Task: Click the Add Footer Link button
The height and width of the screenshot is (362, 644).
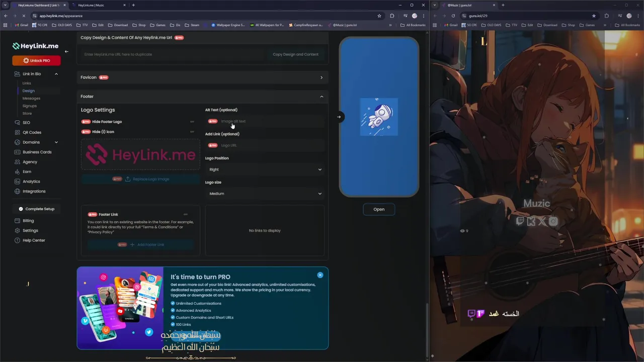Action: coord(141,244)
